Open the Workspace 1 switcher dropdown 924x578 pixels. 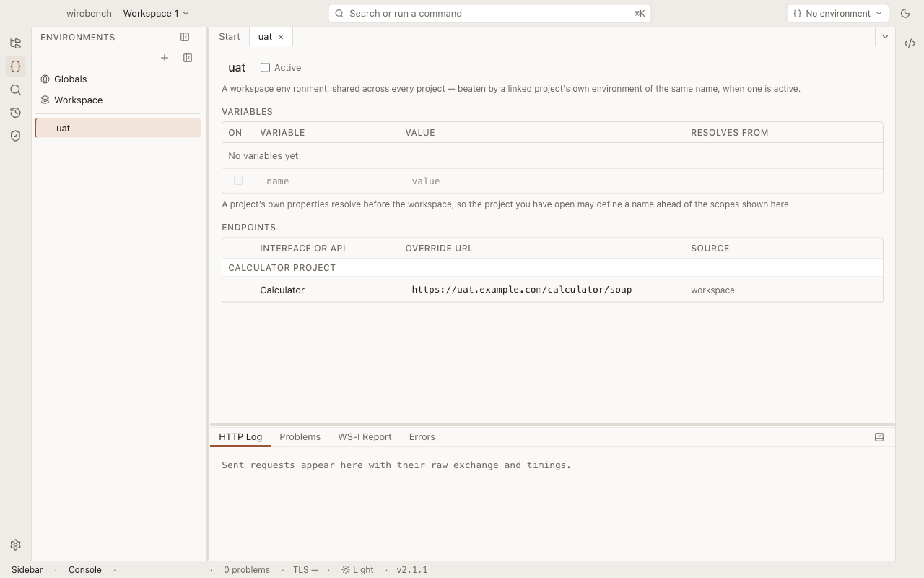point(156,13)
